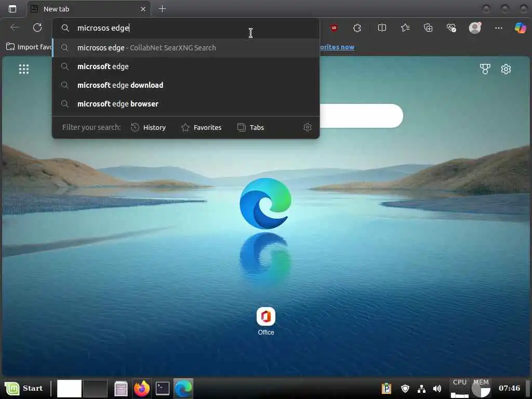The width and height of the screenshot is (532, 399).
Task: Open the terminal from the taskbar
Action: tap(163, 388)
